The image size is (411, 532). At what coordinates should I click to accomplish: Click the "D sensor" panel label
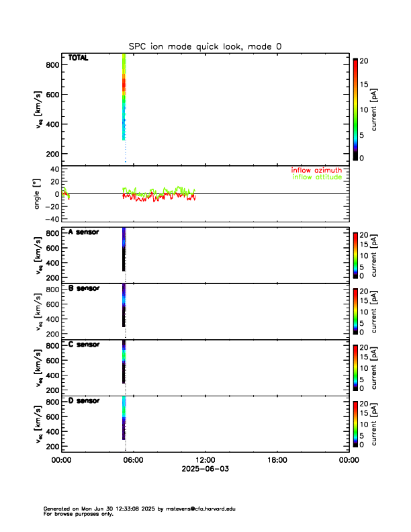tap(83, 401)
